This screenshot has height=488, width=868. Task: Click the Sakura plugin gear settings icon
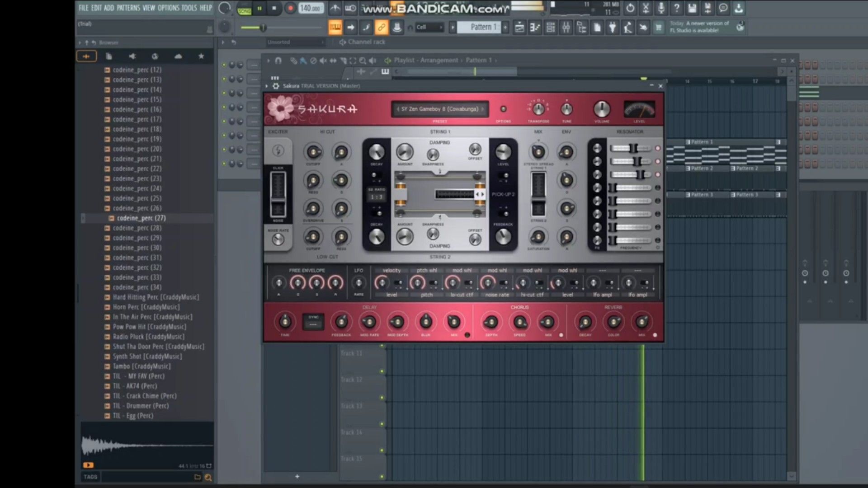pos(276,86)
